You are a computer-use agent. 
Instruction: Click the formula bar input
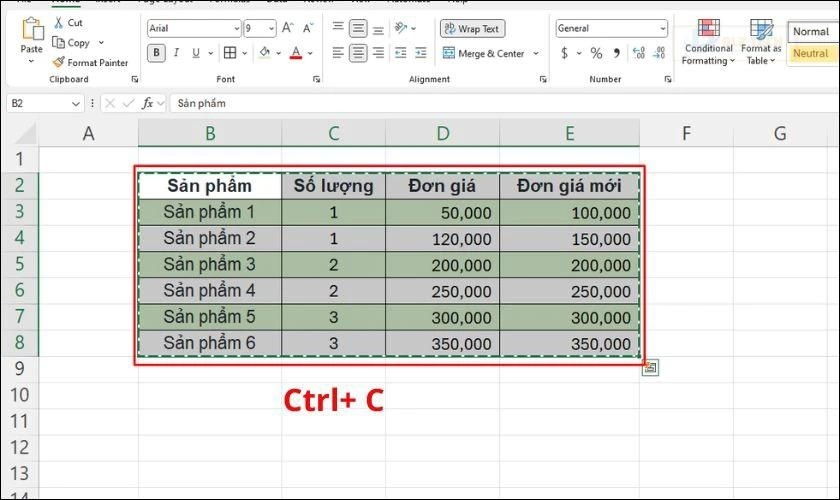[x=505, y=103]
